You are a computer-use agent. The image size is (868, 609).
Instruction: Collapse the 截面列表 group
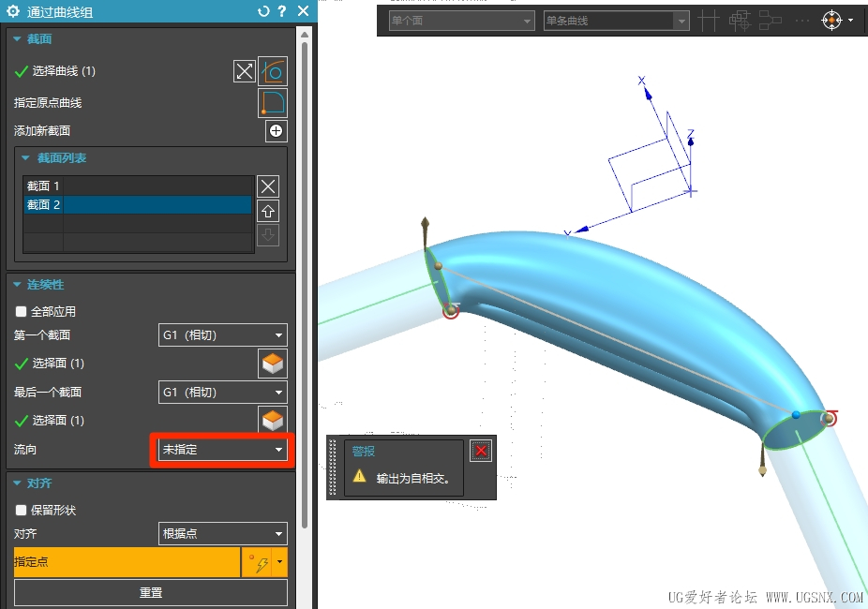[x=25, y=158]
